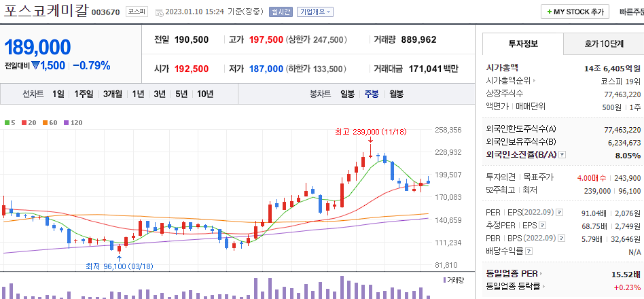Click the red 20-day moving average legend square
644x299 pixels.
[24, 122]
